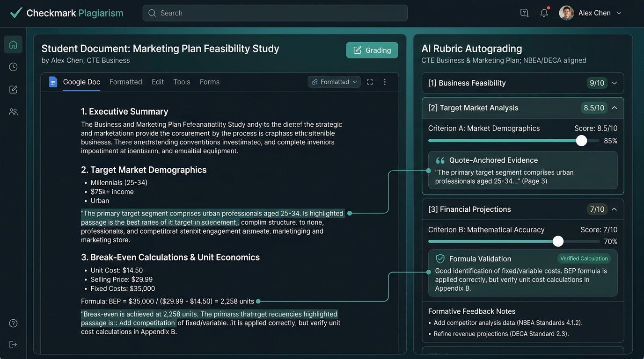Click the 'Millennials (25-34)' bullet
The width and height of the screenshot is (644, 359).
click(x=119, y=183)
